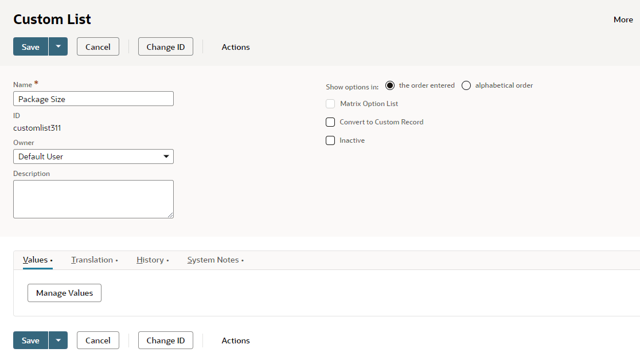The image size is (640, 364).
Task: Open the System Notes tab
Action: pos(215,260)
